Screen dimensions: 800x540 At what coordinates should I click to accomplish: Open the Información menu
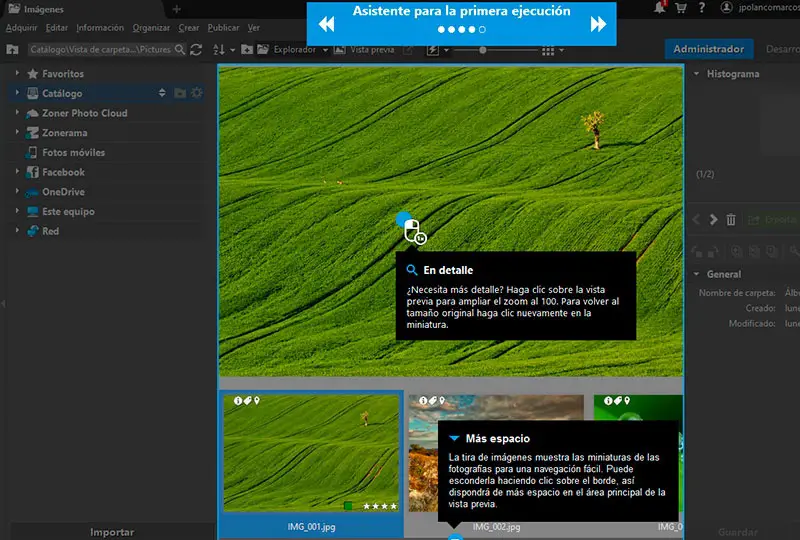(100, 28)
